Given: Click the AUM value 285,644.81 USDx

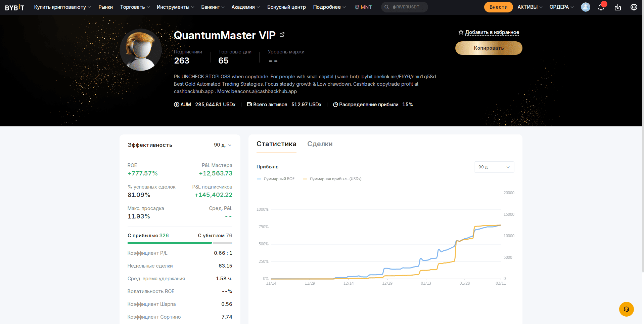Looking at the screenshot, I should (215, 105).
